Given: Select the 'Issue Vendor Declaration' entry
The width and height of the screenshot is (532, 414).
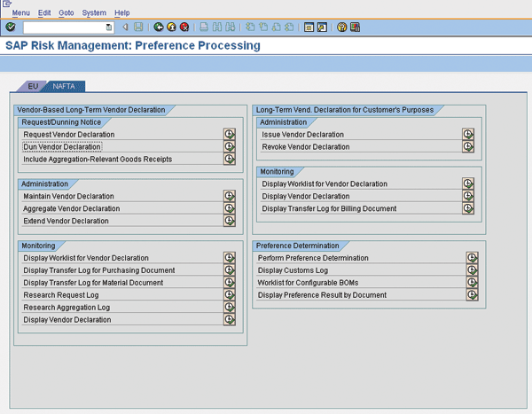Looking at the screenshot, I should 302,135.
